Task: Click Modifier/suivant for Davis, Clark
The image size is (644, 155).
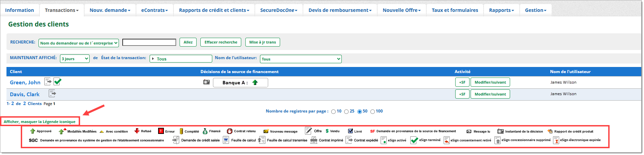Action: pos(490,94)
